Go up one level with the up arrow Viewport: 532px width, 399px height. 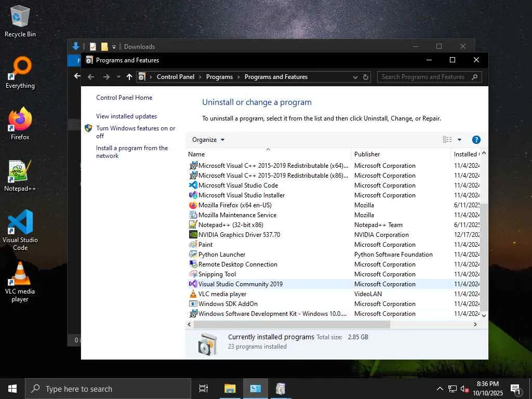click(129, 77)
